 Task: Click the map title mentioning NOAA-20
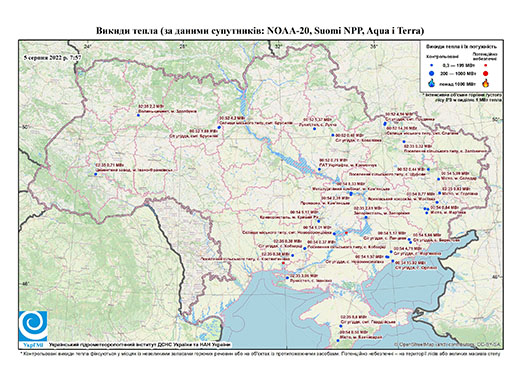260,31
